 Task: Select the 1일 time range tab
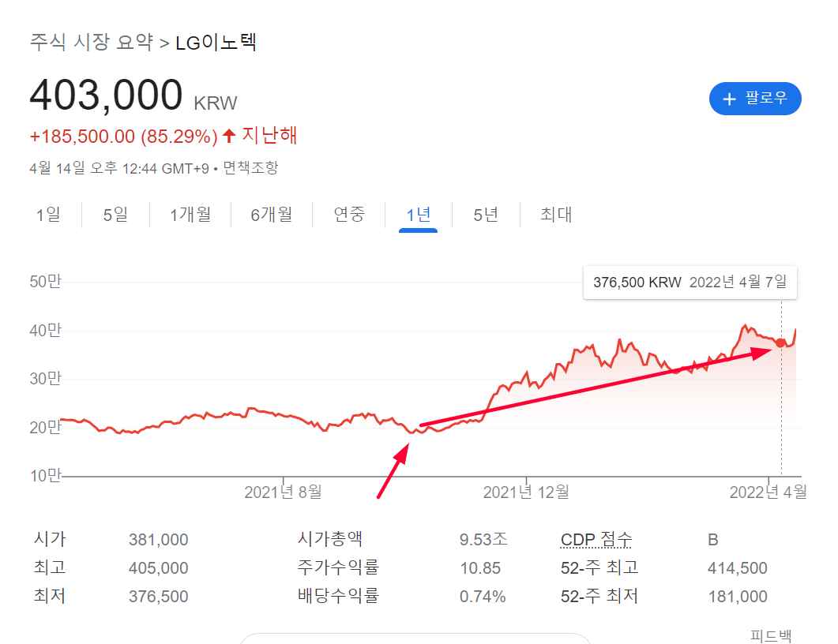pyautogui.click(x=48, y=215)
